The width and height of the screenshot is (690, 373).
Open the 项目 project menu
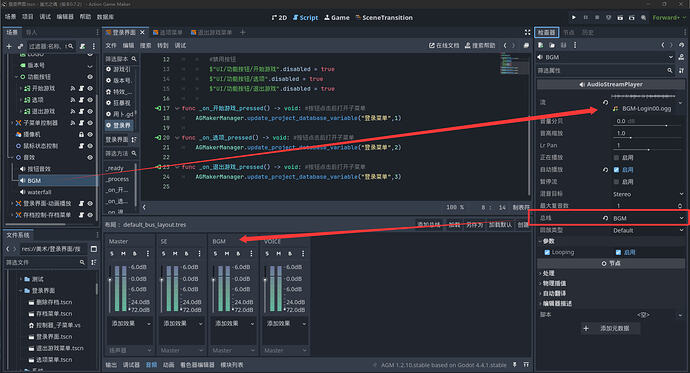pyautogui.click(x=27, y=17)
